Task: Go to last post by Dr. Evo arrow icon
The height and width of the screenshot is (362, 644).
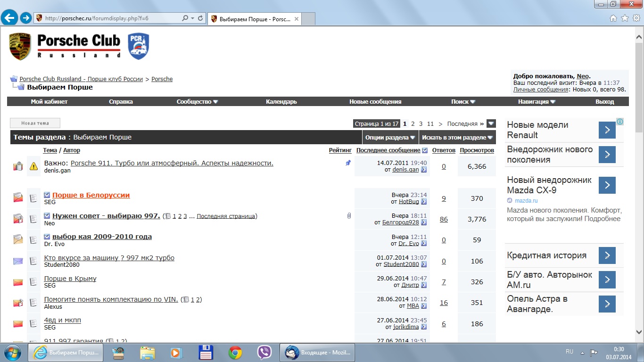Action: 424,244
